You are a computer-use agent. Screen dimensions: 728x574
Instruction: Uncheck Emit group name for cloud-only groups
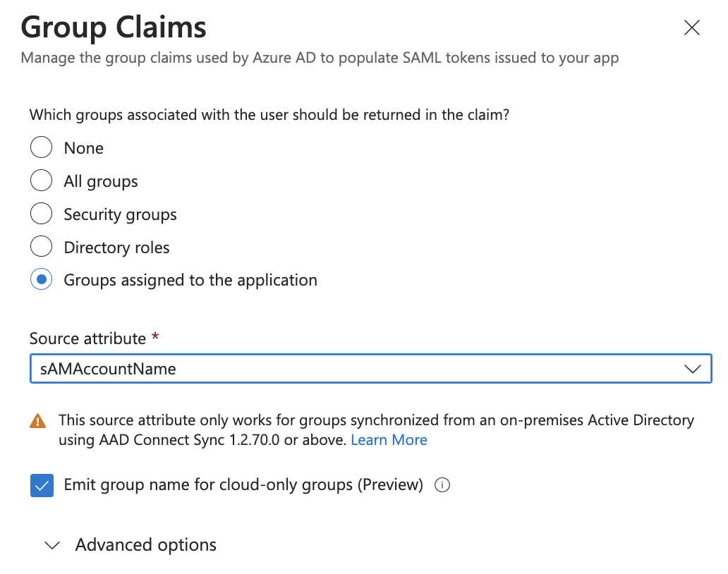(x=42, y=486)
